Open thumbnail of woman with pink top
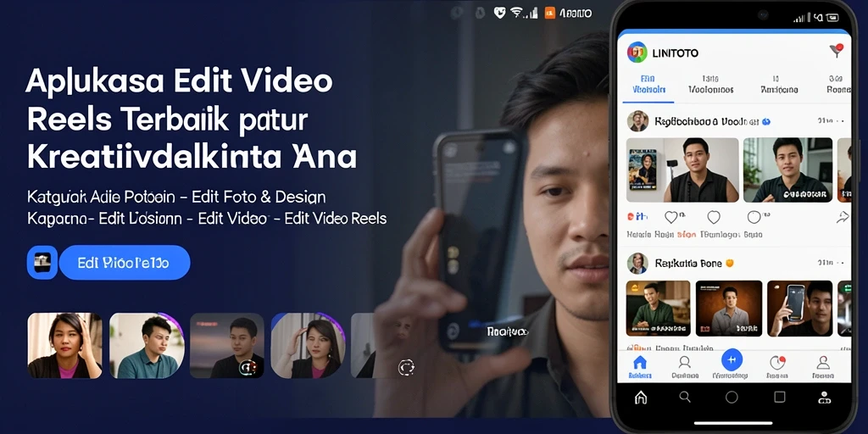Screen dimensions: 868x434 (64, 346)
